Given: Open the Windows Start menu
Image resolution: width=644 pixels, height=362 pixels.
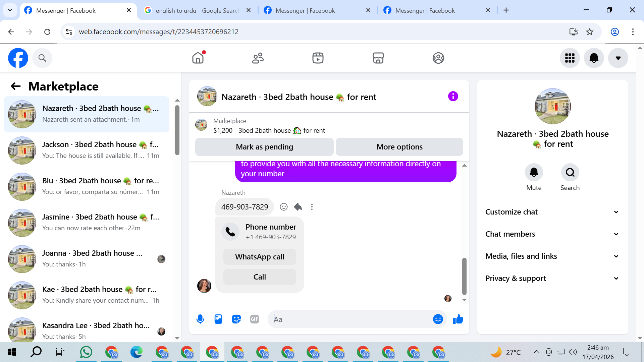Looking at the screenshot, I should pos(12,352).
